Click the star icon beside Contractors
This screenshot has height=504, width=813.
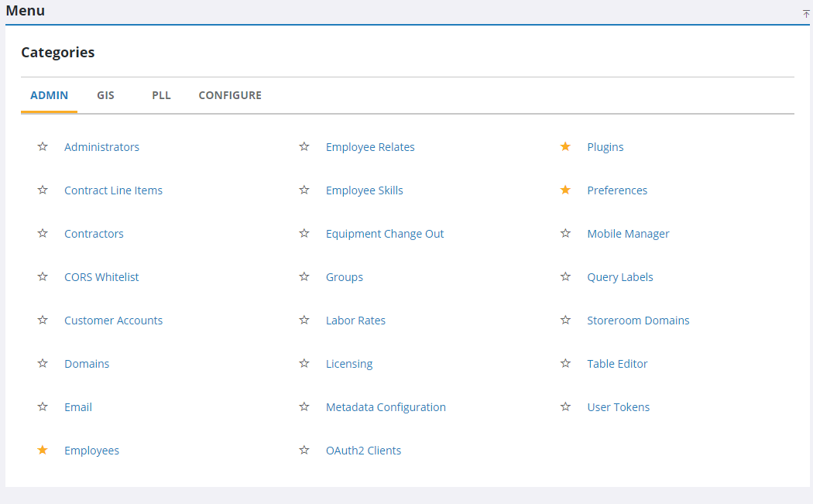43,233
